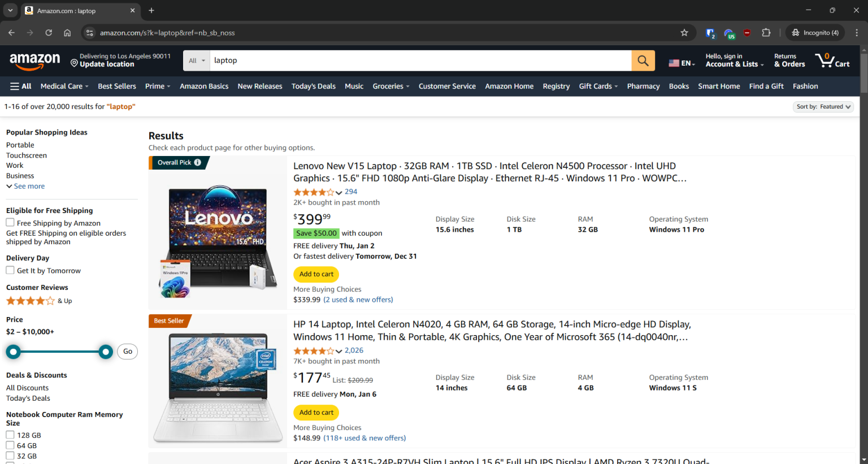The height and width of the screenshot is (464, 868).
Task: Click the magnifying glass search icon
Action: click(x=643, y=60)
